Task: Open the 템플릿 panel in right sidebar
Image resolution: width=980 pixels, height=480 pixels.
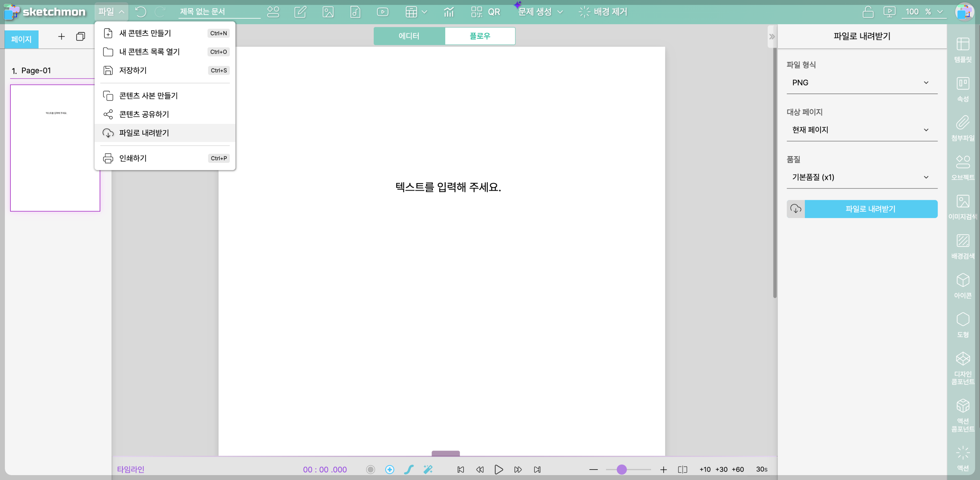Action: point(962,50)
